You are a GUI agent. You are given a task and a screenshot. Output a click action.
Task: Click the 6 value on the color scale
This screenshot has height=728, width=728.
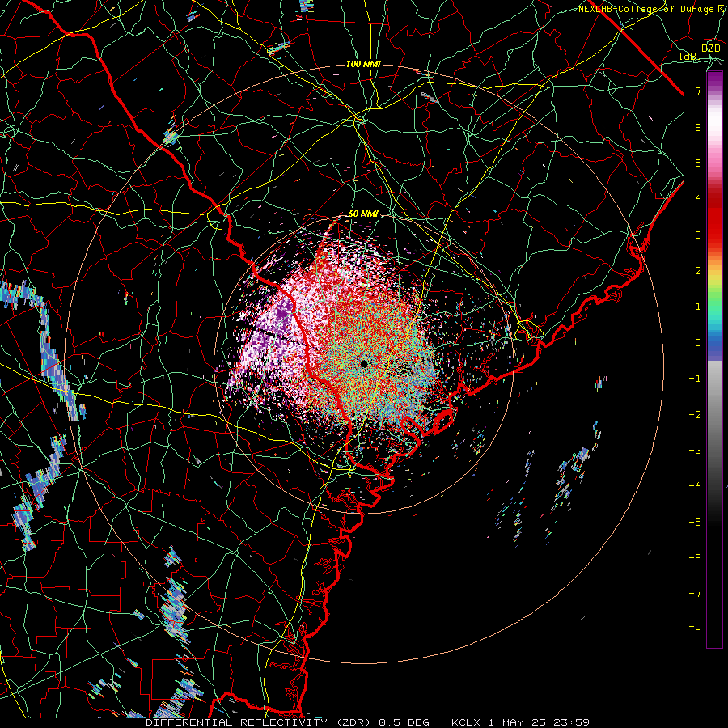698,127
